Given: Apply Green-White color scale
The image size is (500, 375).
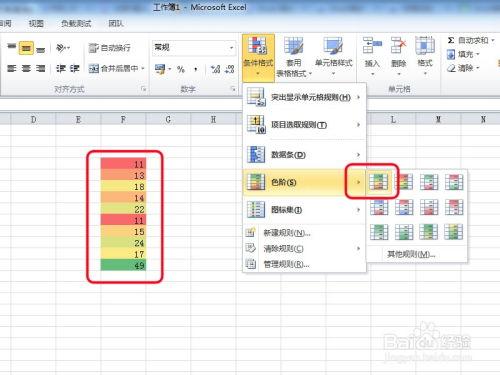Looking at the screenshot, I should point(379,232).
